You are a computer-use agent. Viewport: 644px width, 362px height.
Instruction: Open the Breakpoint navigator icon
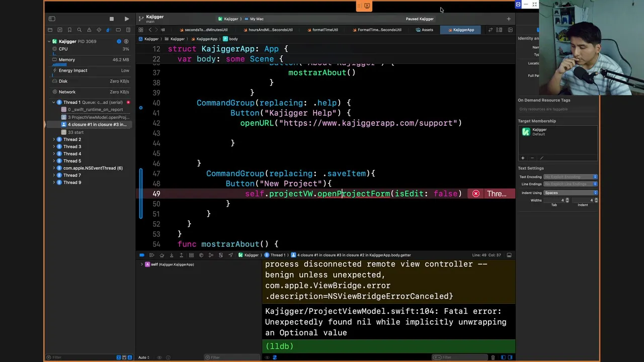[x=118, y=30]
